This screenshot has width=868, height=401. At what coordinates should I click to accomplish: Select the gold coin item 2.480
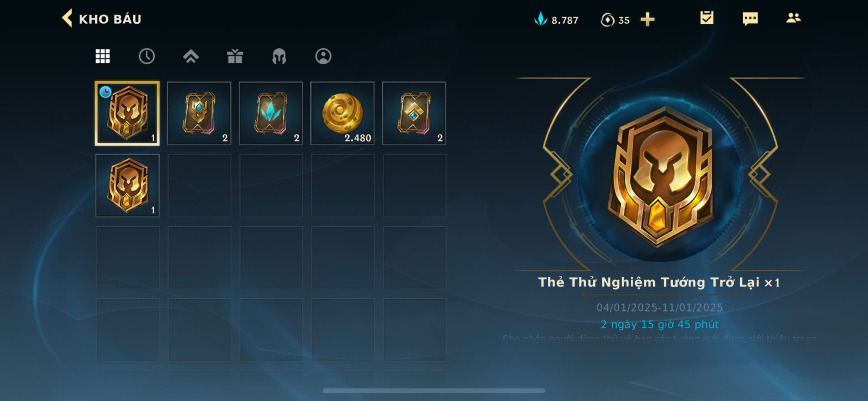[x=342, y=113]
